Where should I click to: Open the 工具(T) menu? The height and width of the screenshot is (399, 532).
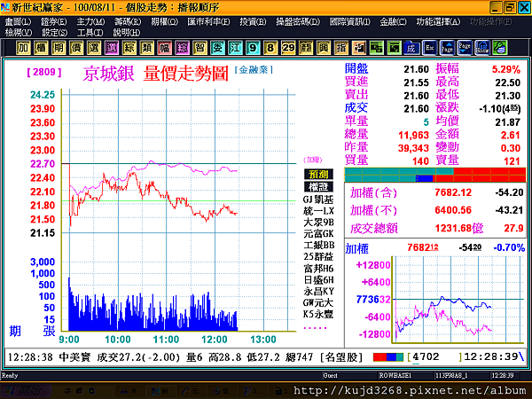90,33
